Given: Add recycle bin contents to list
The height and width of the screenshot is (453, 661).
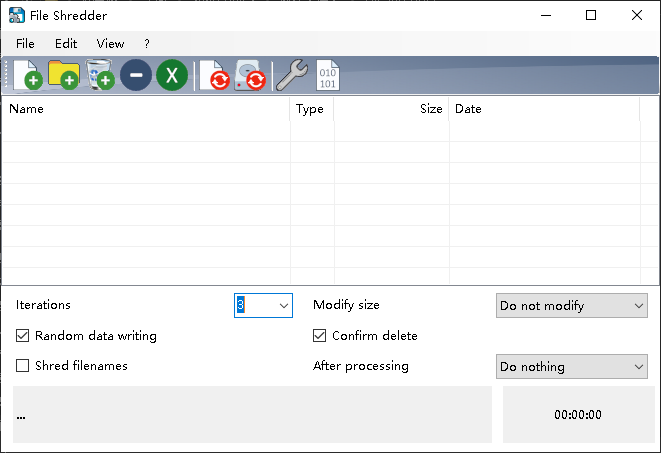Looking at the screenshot, I should 99,75.
